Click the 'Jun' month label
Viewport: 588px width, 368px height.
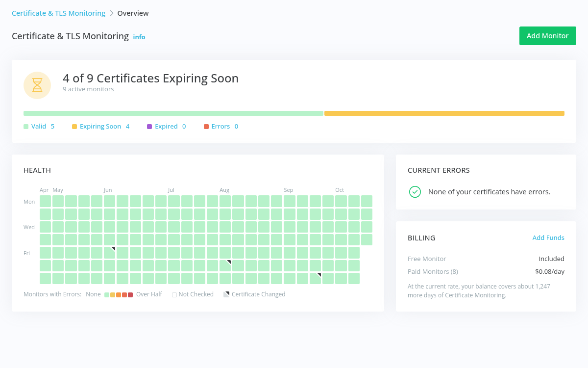click(x=108, y=190)
